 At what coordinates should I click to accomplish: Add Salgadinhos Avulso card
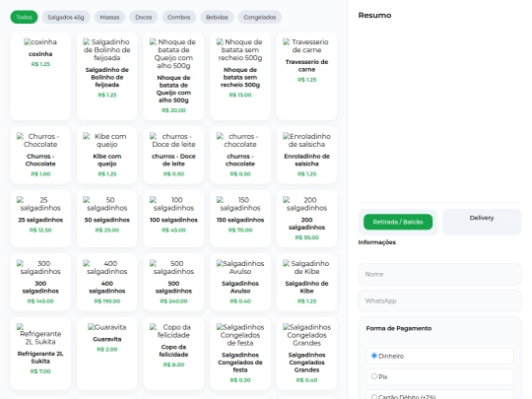(240, 283)
